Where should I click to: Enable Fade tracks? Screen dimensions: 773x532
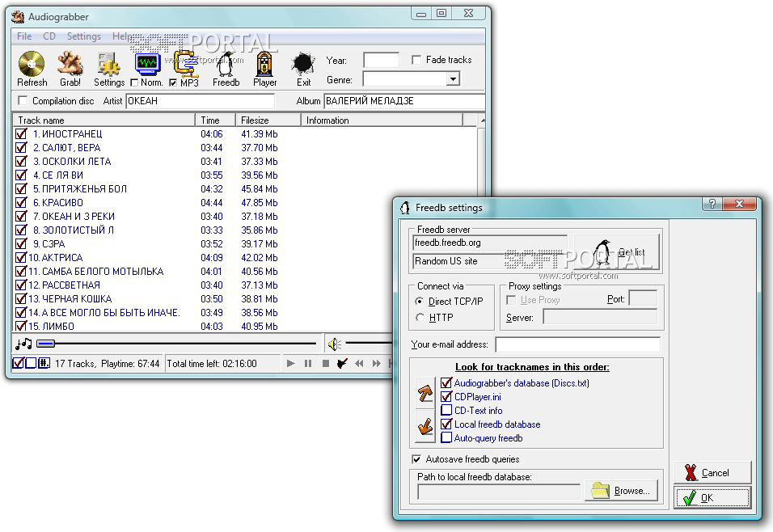pyautogui.click(x=416, y=60)
